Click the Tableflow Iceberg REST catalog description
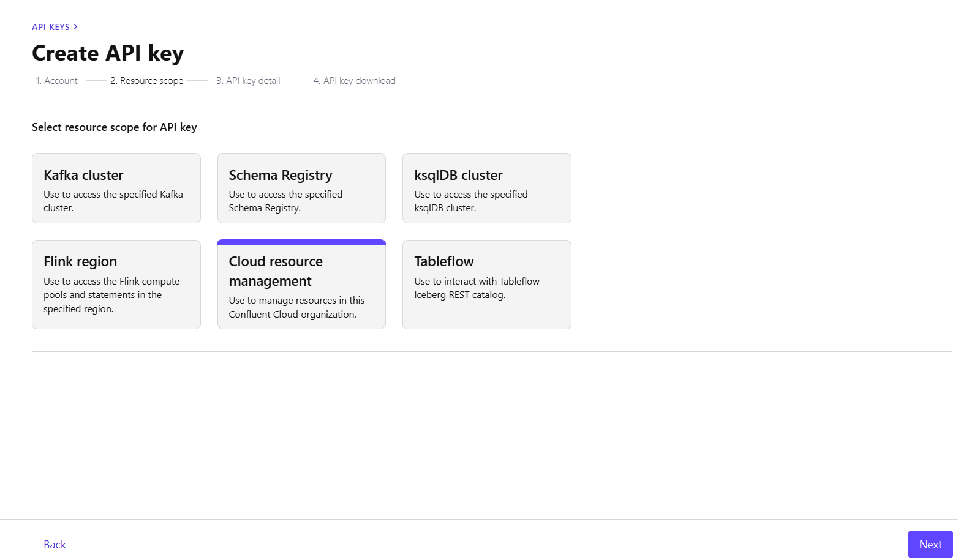 (477, 288)
